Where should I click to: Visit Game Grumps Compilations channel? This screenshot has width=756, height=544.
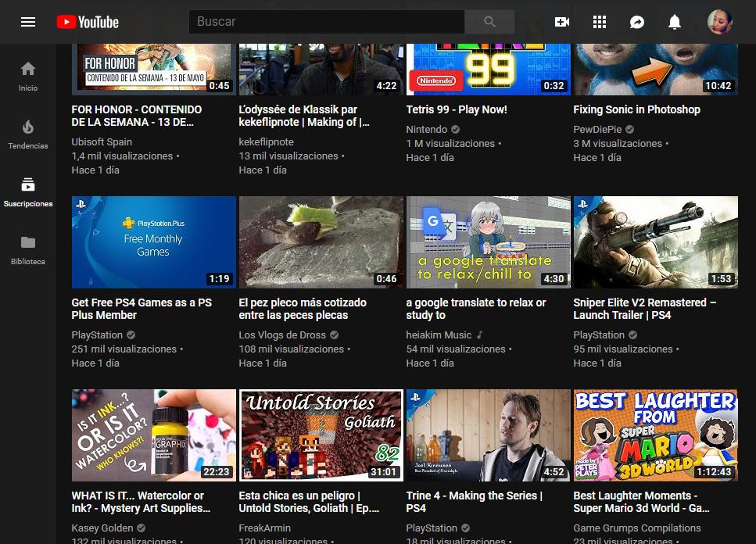637,528
